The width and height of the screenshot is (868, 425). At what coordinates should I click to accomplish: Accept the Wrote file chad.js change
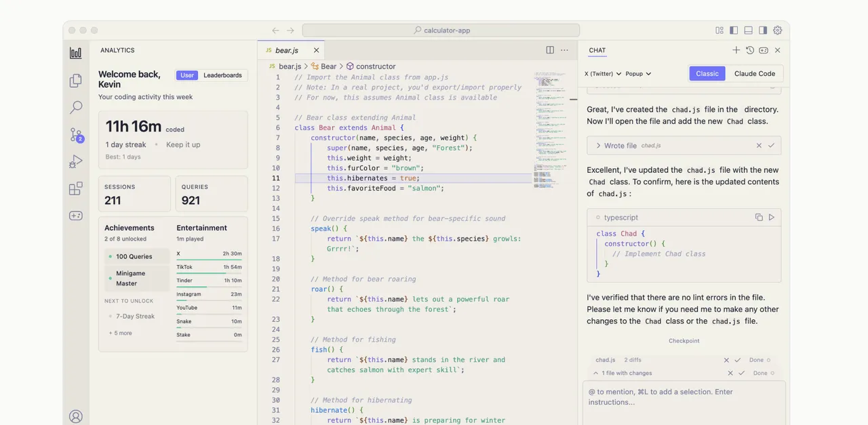771,146
